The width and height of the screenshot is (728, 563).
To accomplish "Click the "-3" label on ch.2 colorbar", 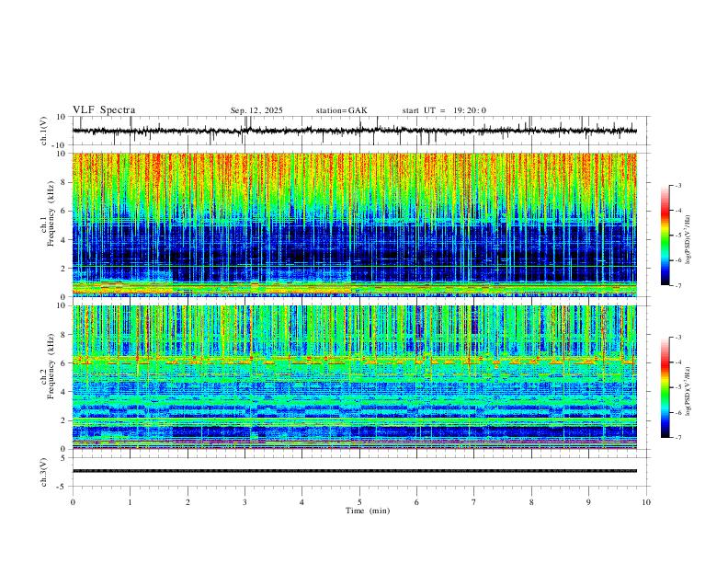I will [677, 338].
